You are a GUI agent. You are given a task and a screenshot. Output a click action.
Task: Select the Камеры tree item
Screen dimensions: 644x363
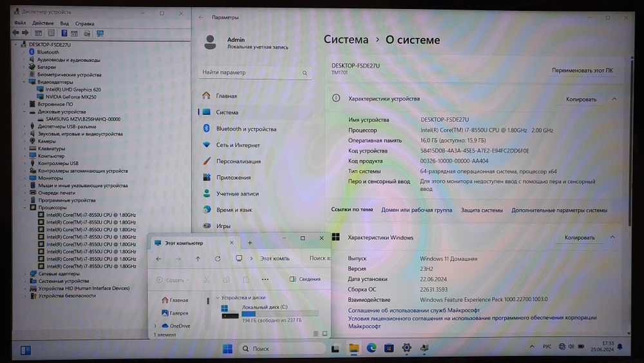point(47,141)
